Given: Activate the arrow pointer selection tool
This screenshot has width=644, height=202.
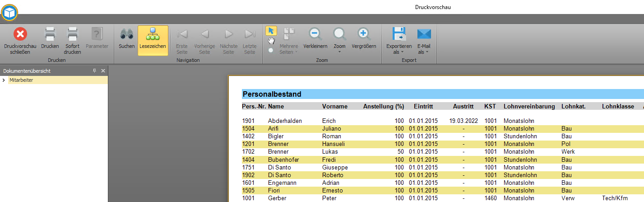Looking at the screenshot, I should coord(271,31).
